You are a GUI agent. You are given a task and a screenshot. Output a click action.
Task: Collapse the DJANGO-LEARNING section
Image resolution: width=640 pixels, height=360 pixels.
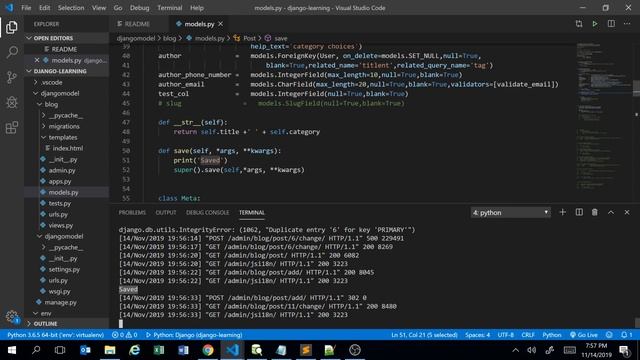point(67,71)
